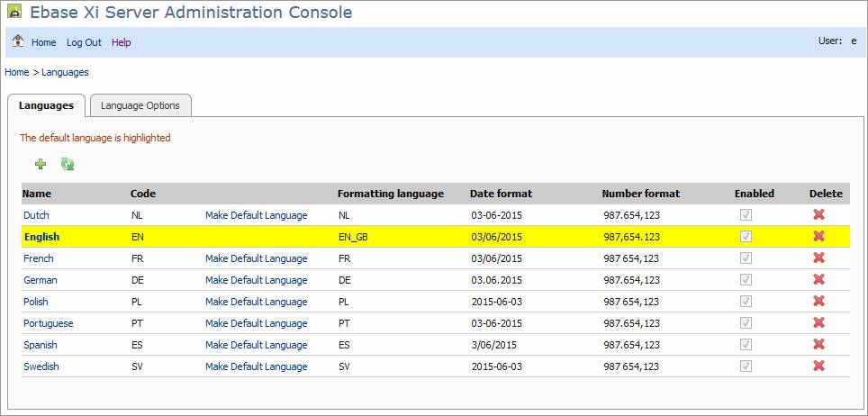The width and height of the screenshot is (868, 416).
Task: Click the 03.06.2015 date format cell
Action: [x=496, y=280]
